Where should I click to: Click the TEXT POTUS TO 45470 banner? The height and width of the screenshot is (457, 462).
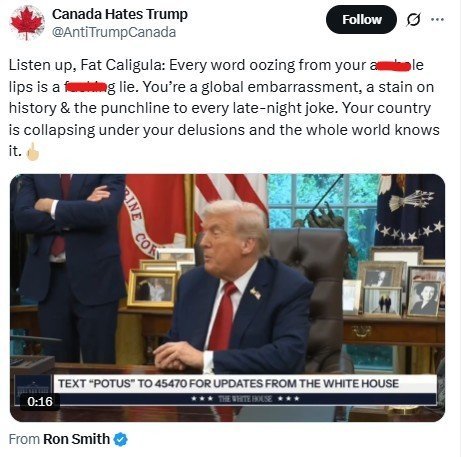(229, 383)
